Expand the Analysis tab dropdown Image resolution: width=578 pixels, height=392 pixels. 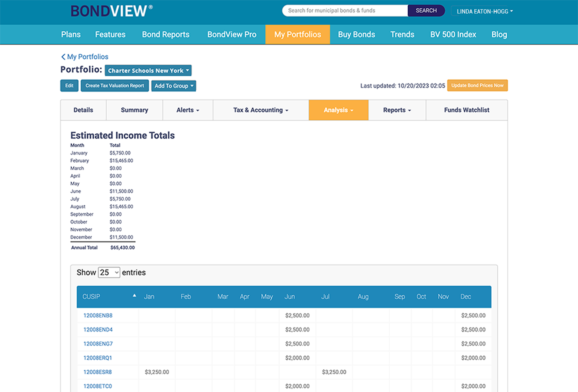[x=338, y=110]
